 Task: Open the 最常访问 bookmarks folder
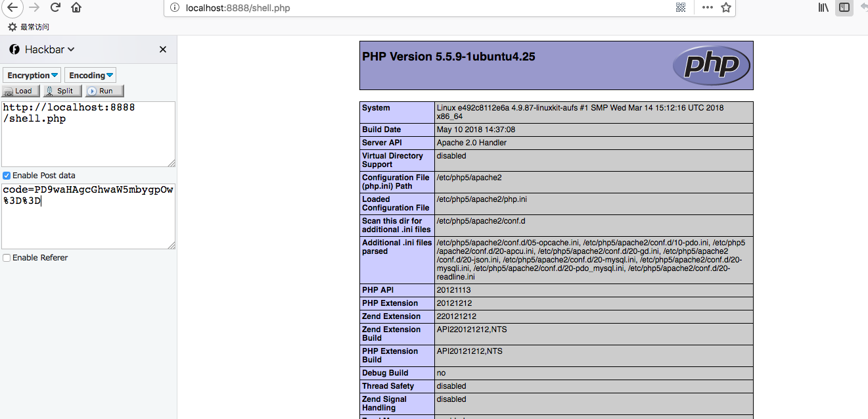(35, 27)
